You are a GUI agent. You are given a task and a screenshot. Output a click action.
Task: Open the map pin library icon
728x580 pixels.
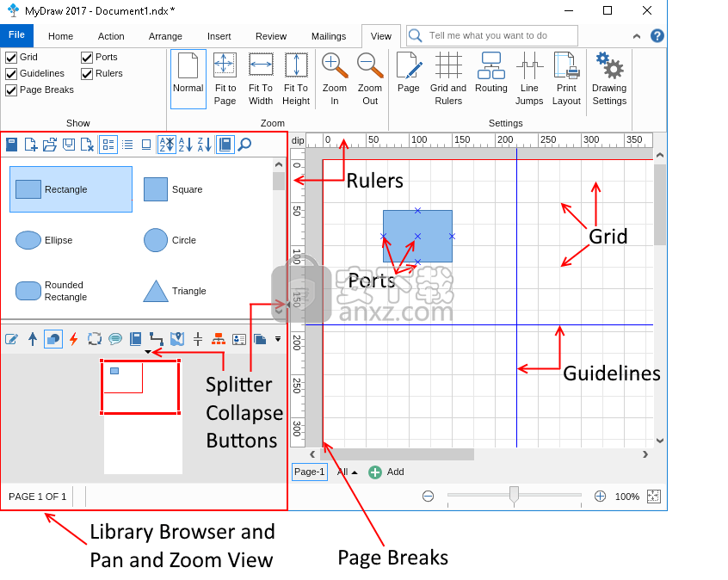pyautogui.click(x=177, y=339)
